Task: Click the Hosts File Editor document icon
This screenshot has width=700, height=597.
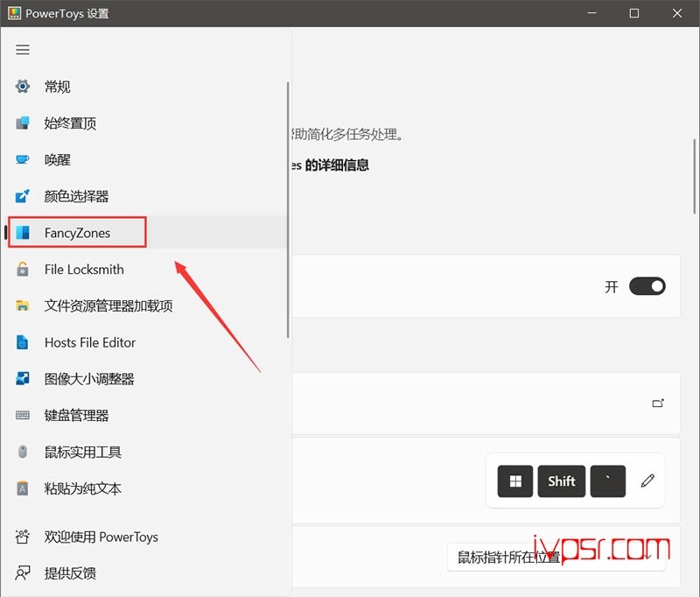Action: (23, 342)
